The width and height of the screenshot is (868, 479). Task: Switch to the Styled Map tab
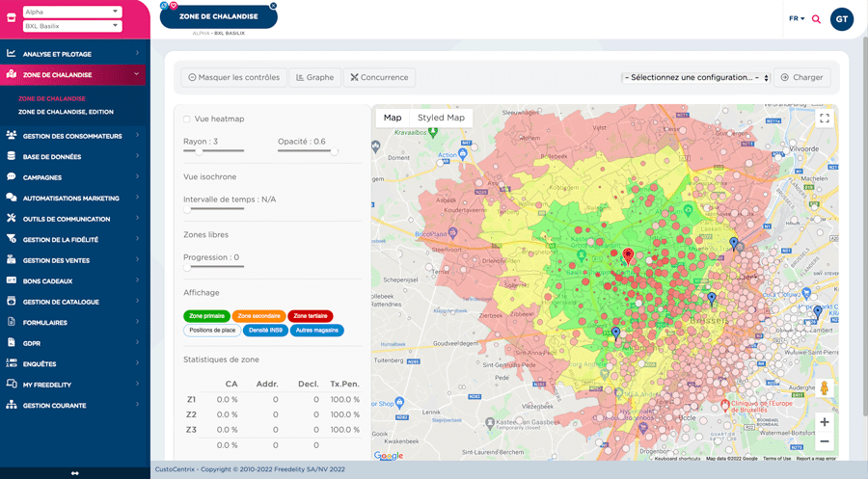pos(441,118)
